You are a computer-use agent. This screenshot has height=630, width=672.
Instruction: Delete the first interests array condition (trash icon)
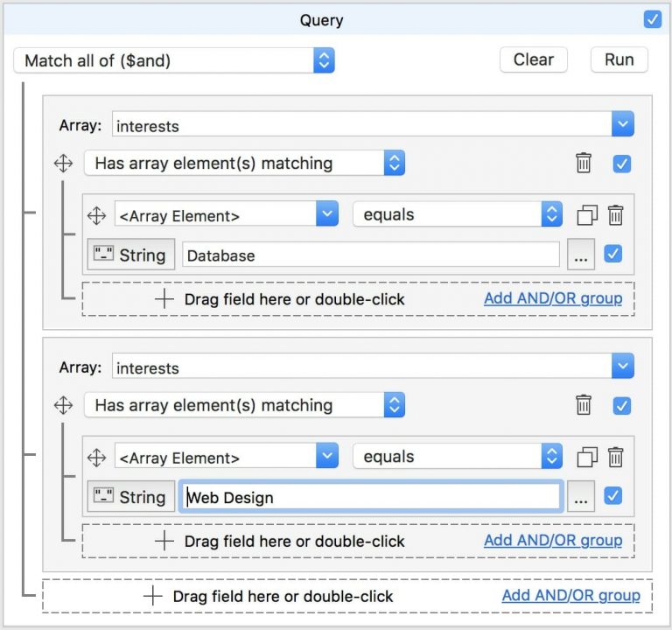click(584, 164)
